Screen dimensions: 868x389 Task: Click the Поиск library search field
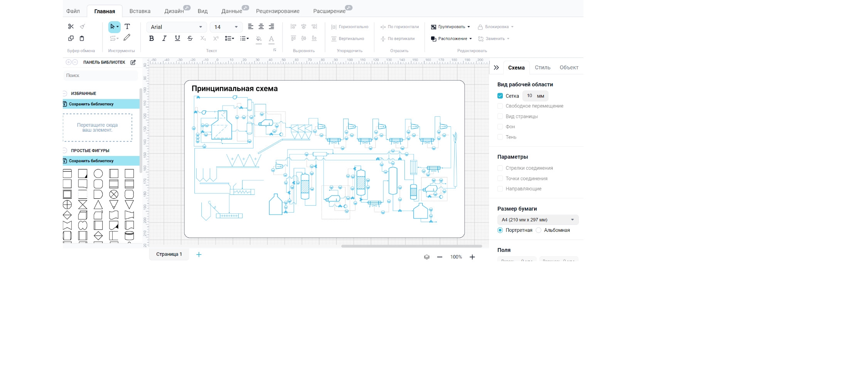point(101,75)
